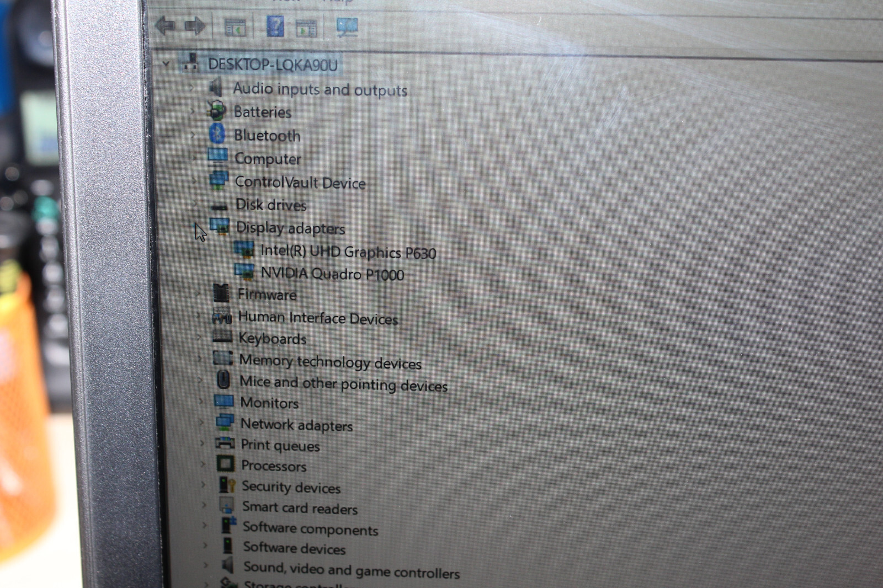Expand the Bluetooth node
This screenshot has height=588, width=883.
[x=194, y=134]
